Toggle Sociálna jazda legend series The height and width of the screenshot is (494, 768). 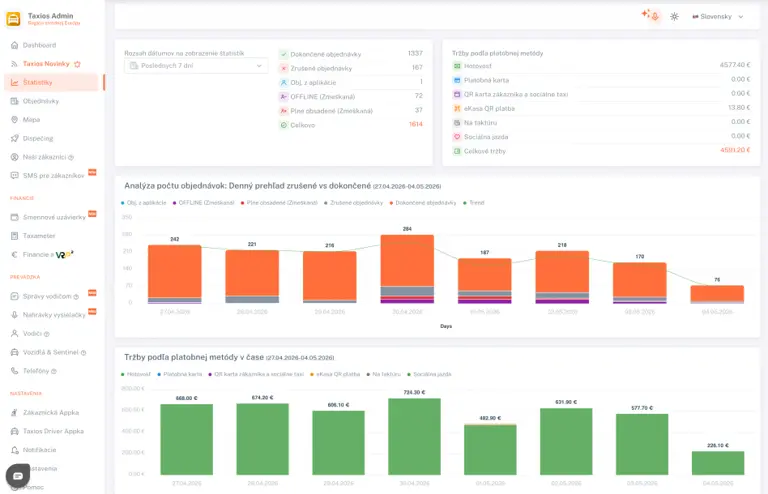[429, 374]
